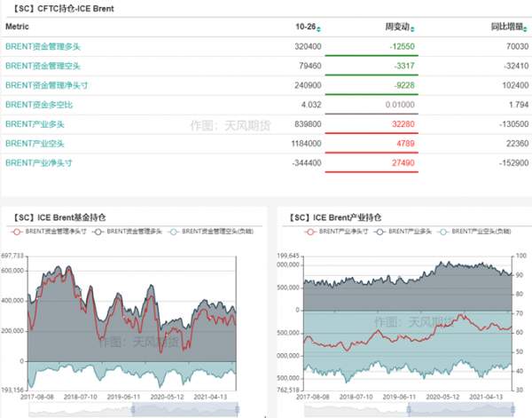532x418 pixels.
Task: Toggle BRENT资金管理空头(负轴) legend series
Action: click(x=210, y=231)
